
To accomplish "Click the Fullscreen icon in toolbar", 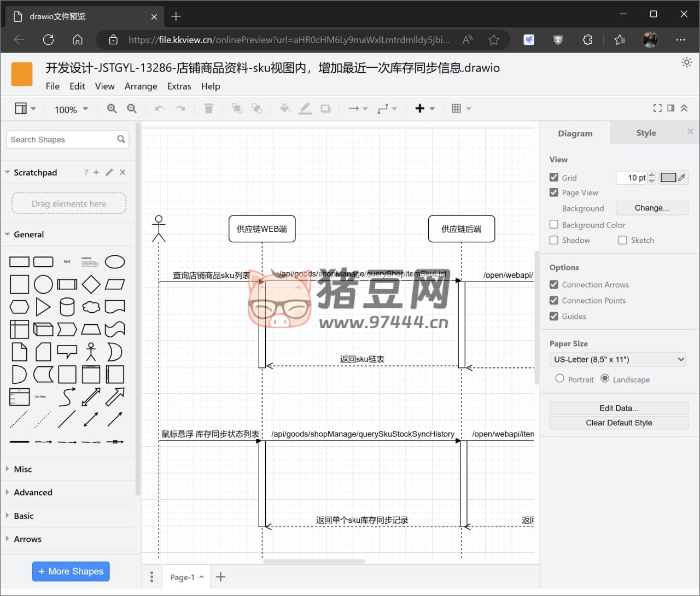I will pos(657,108).
